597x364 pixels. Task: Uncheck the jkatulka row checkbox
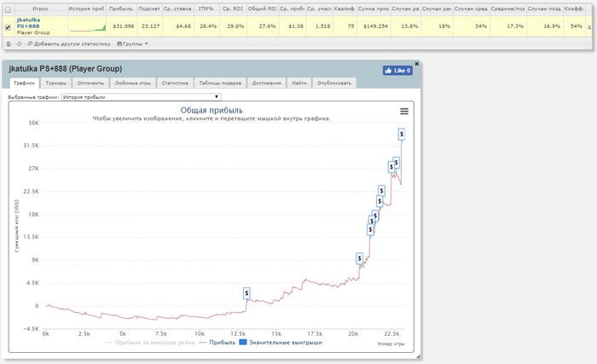[8, 27]
